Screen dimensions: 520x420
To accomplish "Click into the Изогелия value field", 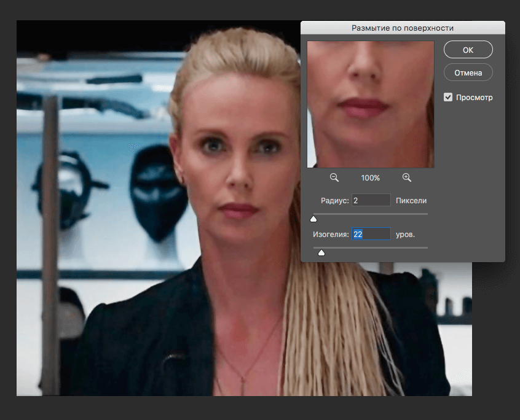I will coord(371,234).
